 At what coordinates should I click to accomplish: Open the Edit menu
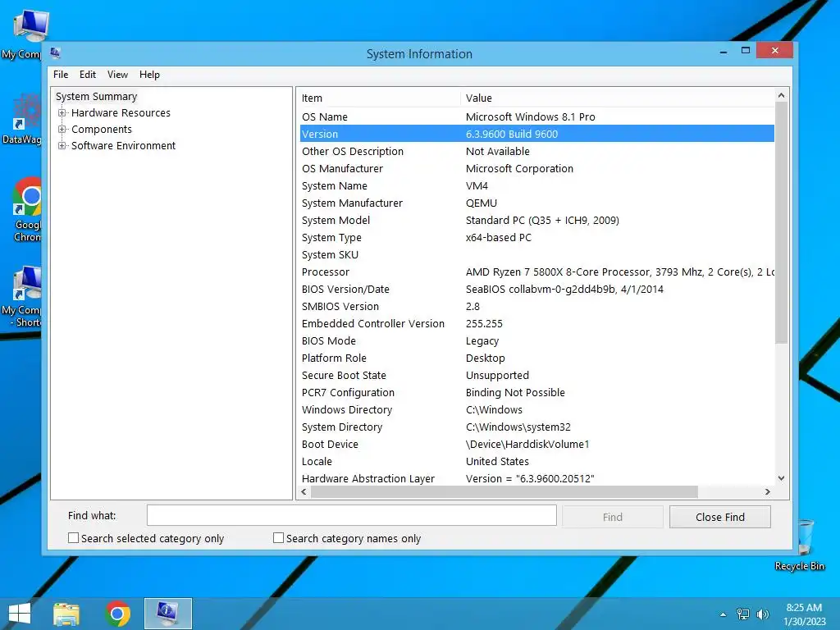coord(88,75)
